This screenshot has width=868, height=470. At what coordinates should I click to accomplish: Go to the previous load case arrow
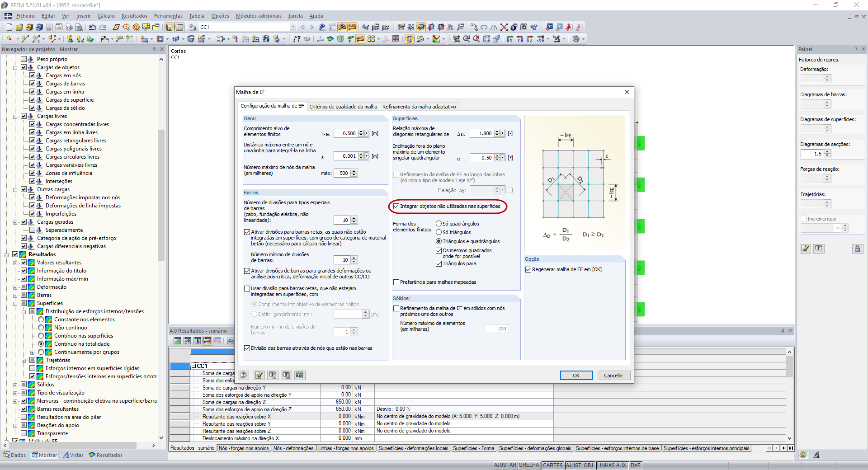tap(302, 27)
